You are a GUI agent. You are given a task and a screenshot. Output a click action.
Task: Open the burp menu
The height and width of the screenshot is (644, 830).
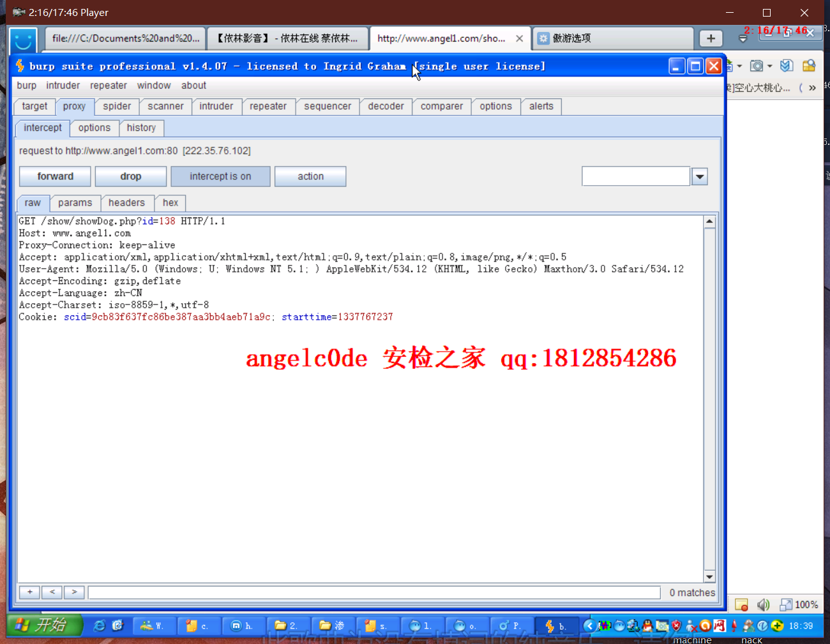[x=27, y=86]
